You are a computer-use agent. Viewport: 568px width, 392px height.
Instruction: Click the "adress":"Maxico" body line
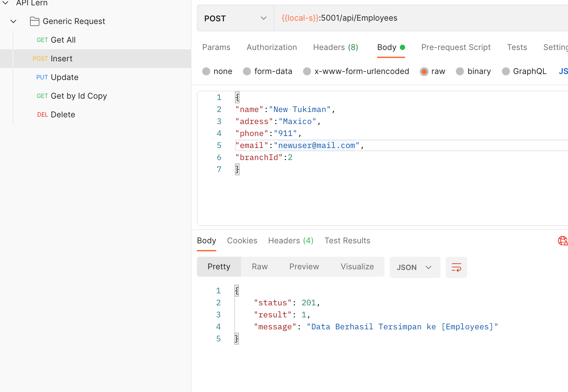pyautogui.click(x=278, y=121)
